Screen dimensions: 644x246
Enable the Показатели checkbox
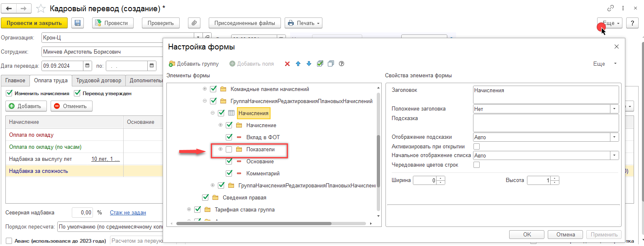point(229,150)
